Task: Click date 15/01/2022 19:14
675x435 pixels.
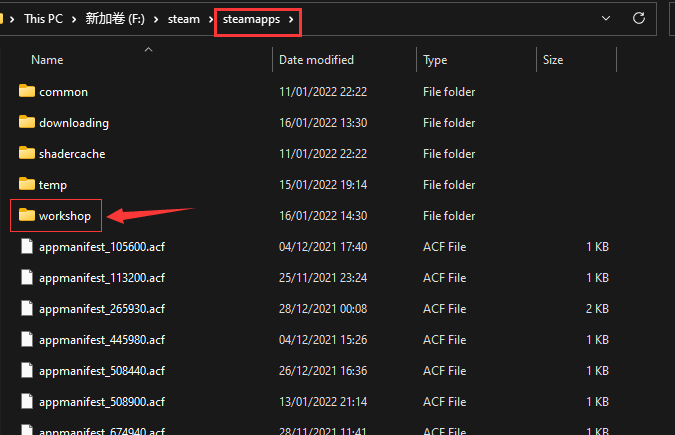Action: click(x=323, y=185)
